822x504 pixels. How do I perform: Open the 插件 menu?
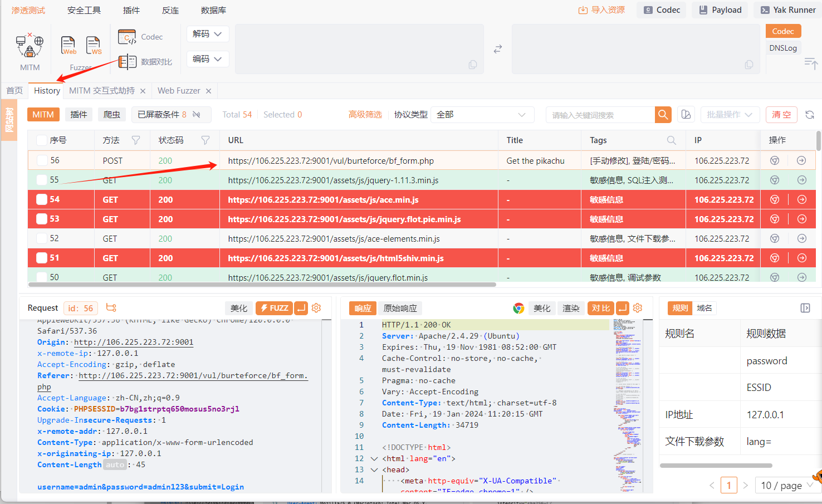pos(131,11)
